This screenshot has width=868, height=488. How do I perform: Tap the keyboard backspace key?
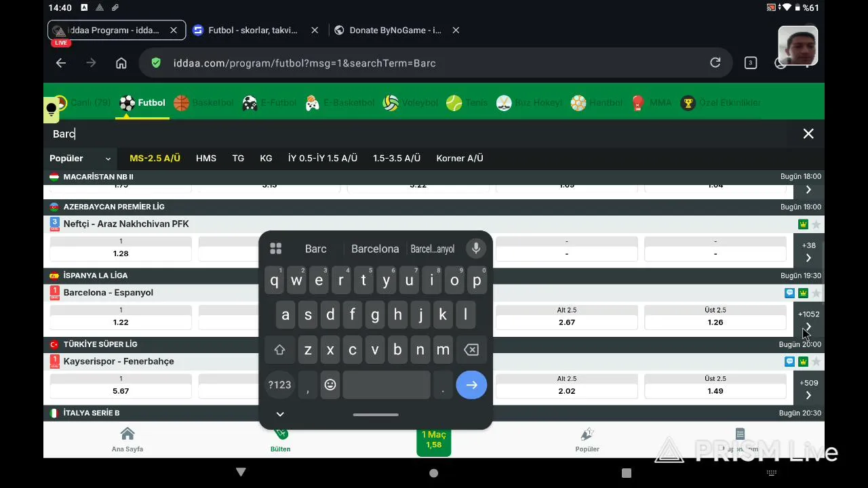pos(471,350)
